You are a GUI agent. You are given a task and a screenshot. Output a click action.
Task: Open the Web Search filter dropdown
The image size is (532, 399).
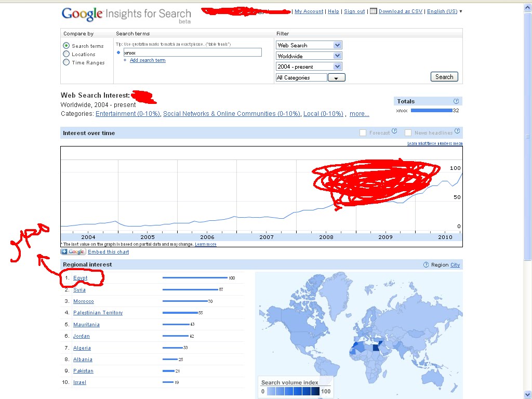pyautogui.click(x=309, y=45)
